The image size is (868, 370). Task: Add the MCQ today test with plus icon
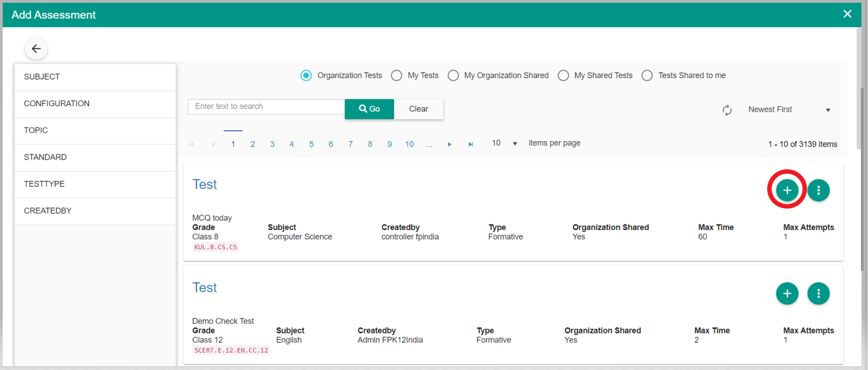point(787,190)
